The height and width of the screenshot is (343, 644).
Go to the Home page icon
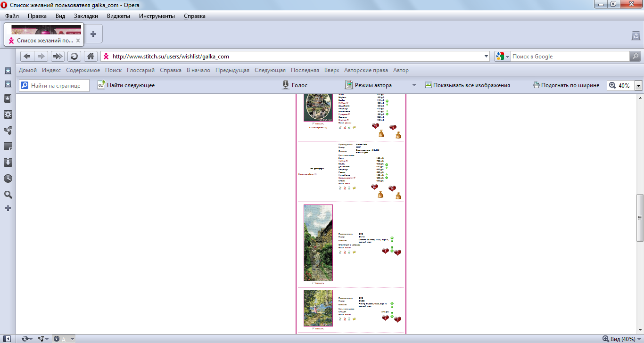pyautogui.click(x=91, y=57)
